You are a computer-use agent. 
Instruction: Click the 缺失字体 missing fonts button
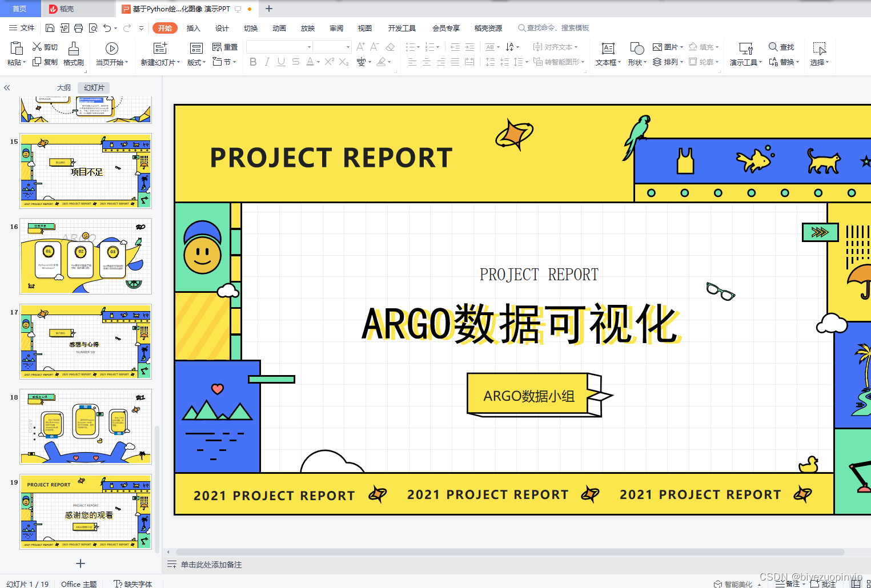click(133, 584)
